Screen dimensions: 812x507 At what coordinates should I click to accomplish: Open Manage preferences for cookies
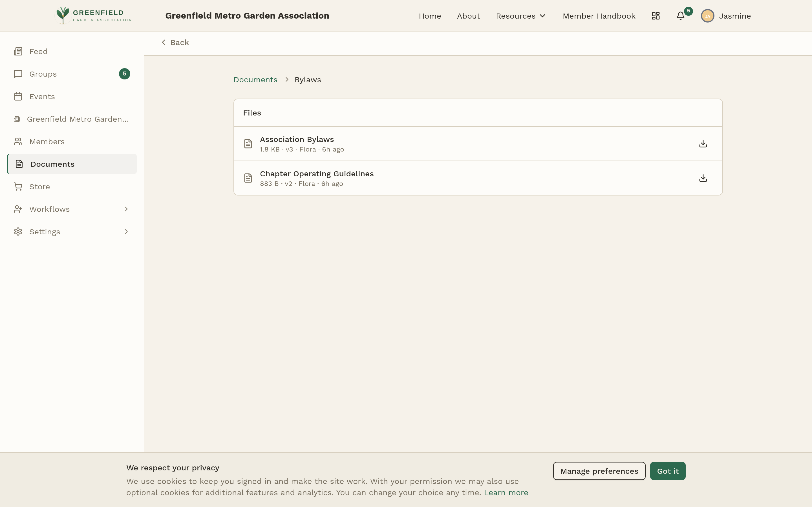(x=599, y=471)
